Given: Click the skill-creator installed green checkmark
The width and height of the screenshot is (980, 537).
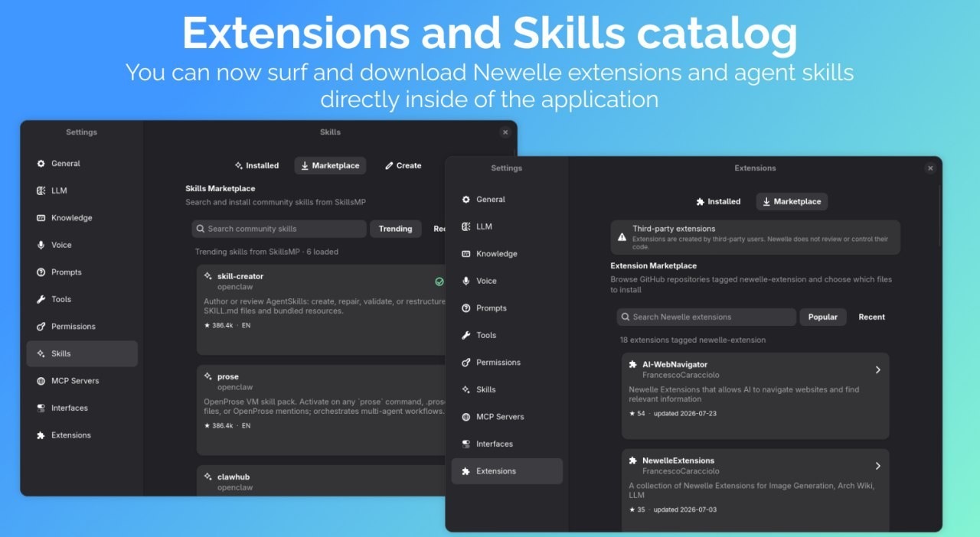Looking at the screenshot, I should click(439, 282).
